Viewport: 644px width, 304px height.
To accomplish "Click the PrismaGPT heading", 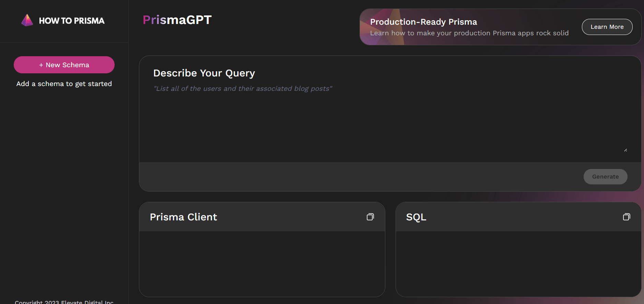I will 177,20.
